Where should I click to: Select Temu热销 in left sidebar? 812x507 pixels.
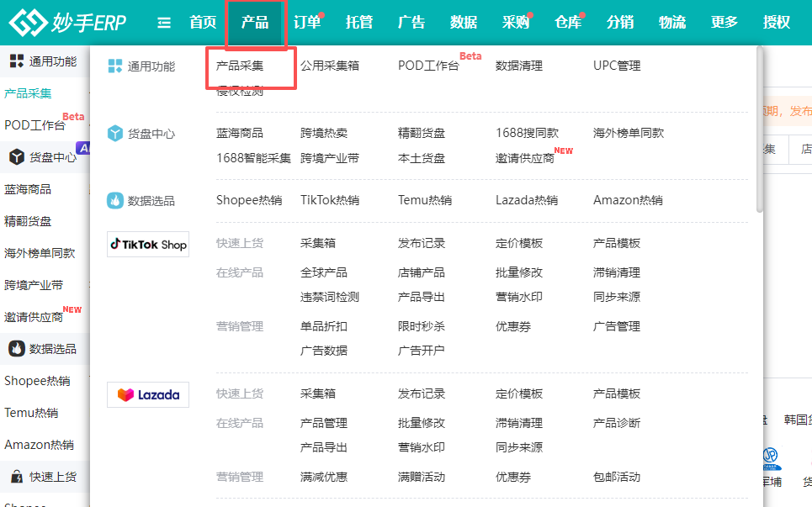click(31, 413)
